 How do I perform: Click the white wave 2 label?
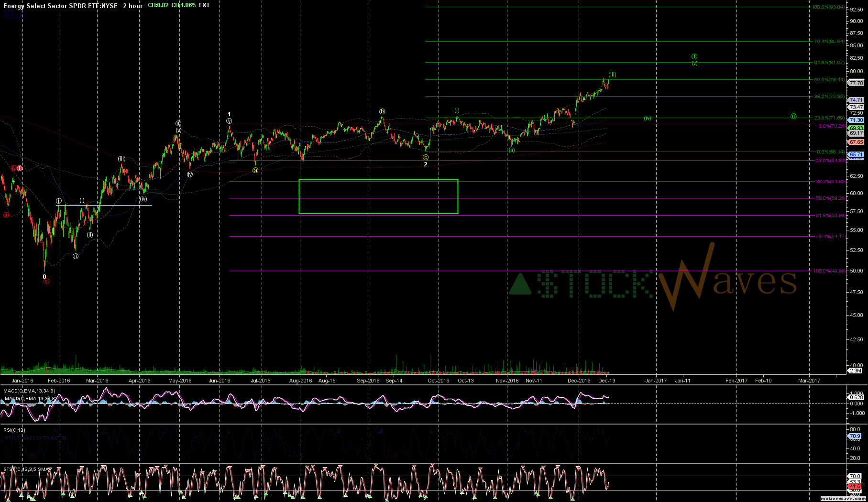(426, 164)
